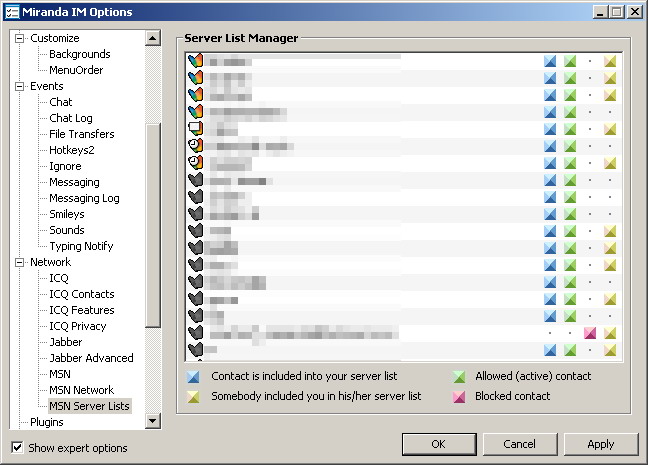Open Messaging Log settings
Screen dimensions: 648x465
click(x=84, y=198)
